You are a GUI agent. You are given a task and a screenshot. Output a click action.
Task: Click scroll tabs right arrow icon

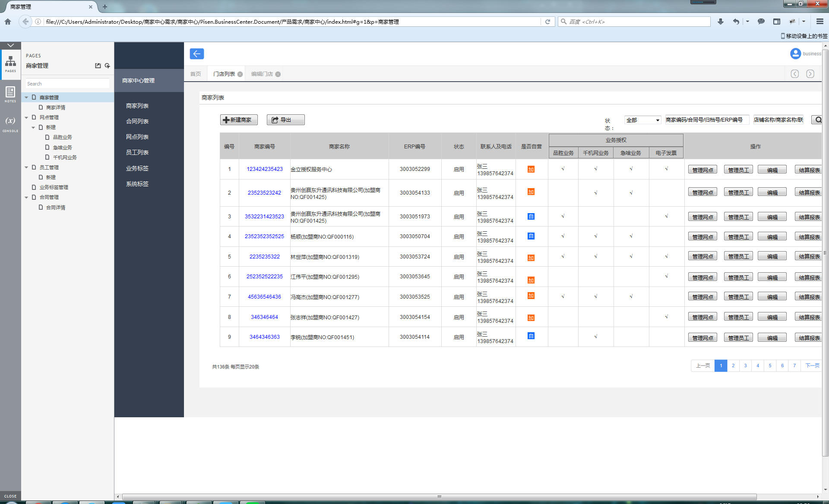(x=810, y=74)
